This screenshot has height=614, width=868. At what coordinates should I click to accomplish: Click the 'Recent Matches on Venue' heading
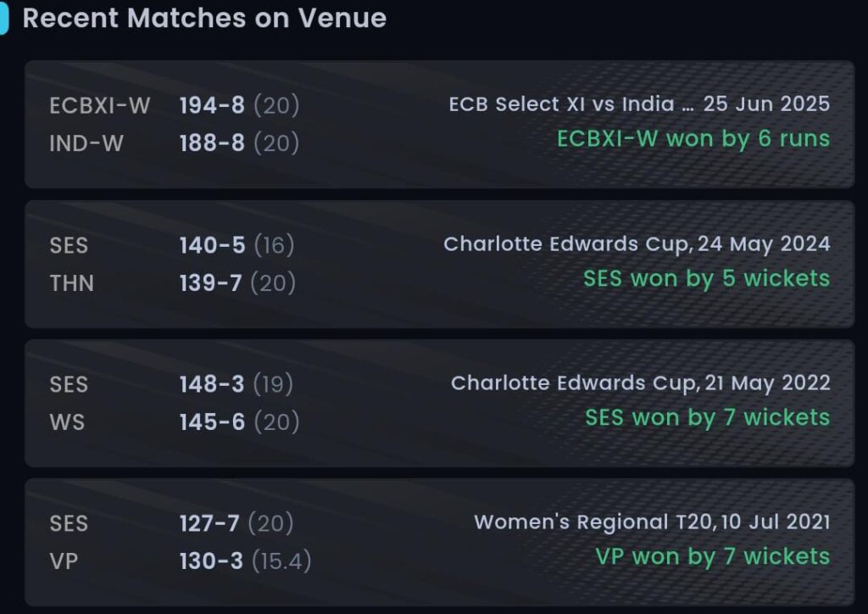pos(204,18)
